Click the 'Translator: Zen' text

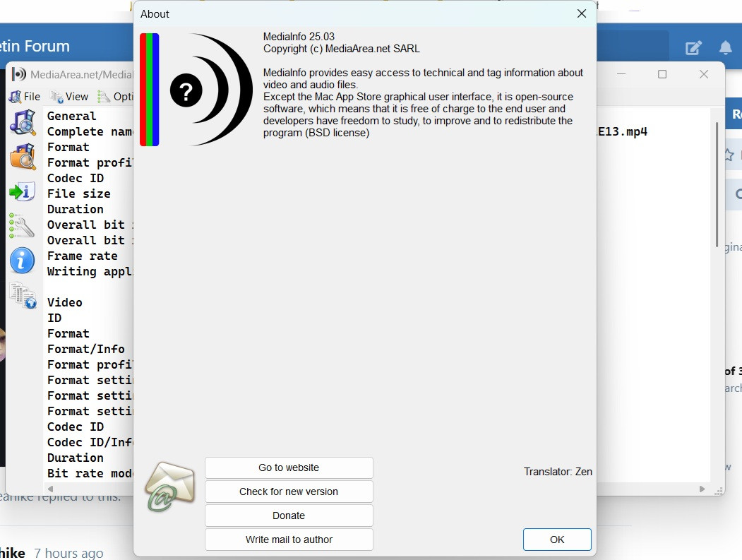tap(558, 472)
